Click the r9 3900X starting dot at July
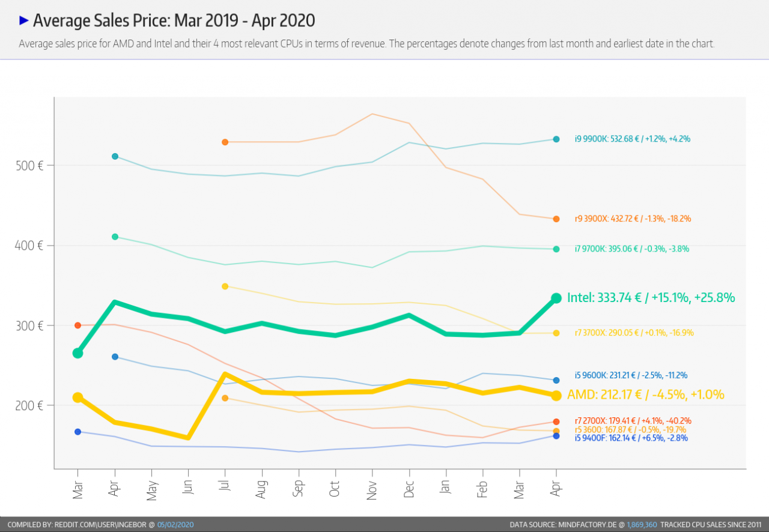 coord(225,142)
